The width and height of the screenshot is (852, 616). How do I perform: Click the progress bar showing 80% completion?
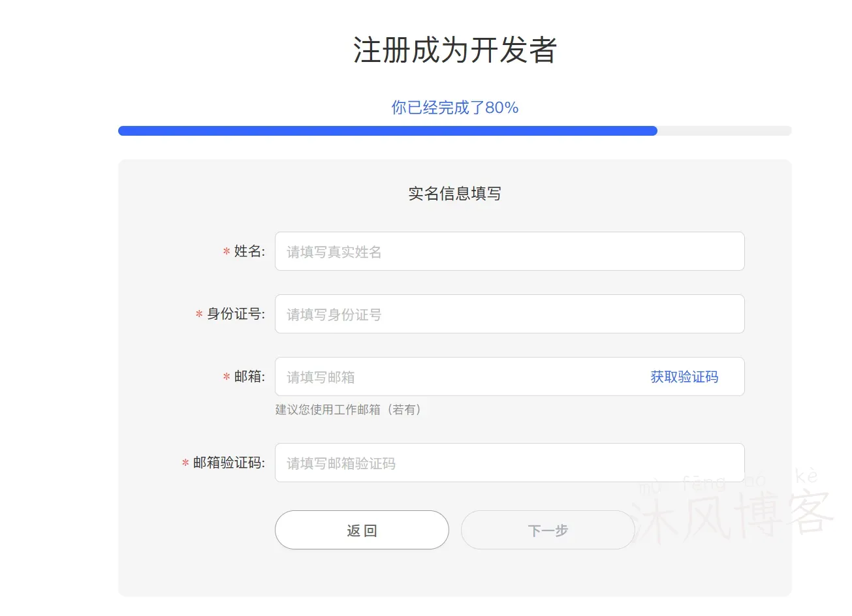[454, 131]
